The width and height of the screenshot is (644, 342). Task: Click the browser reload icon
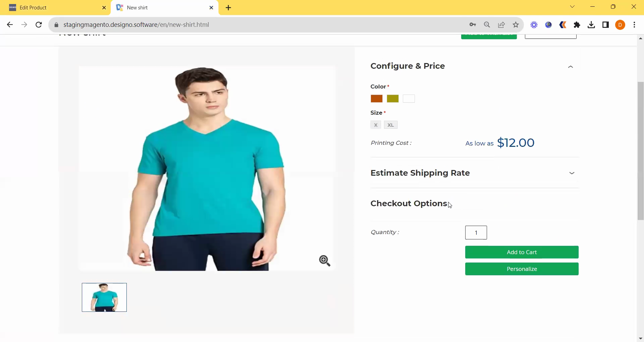(x=39, y=24)
